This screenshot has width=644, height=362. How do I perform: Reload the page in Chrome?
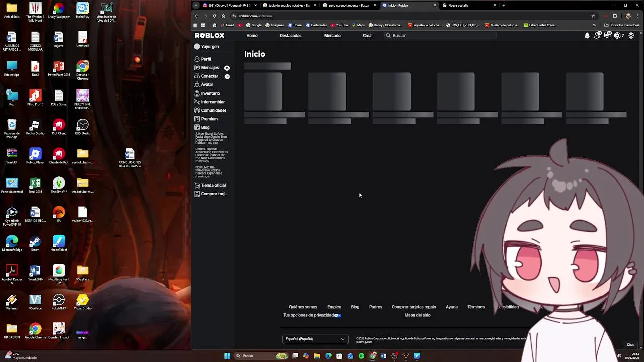click(214, 16)
